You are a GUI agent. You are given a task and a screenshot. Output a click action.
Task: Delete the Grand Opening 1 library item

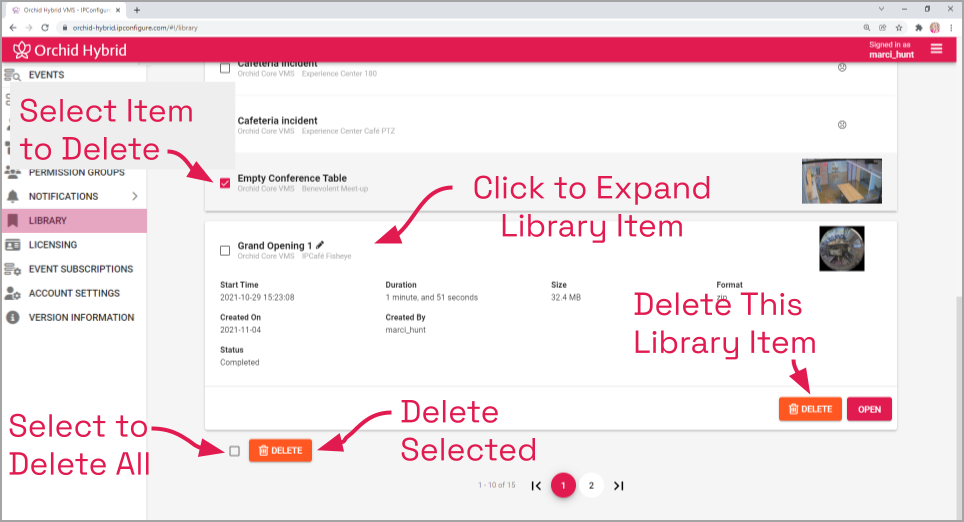click(x=810, y=409)
